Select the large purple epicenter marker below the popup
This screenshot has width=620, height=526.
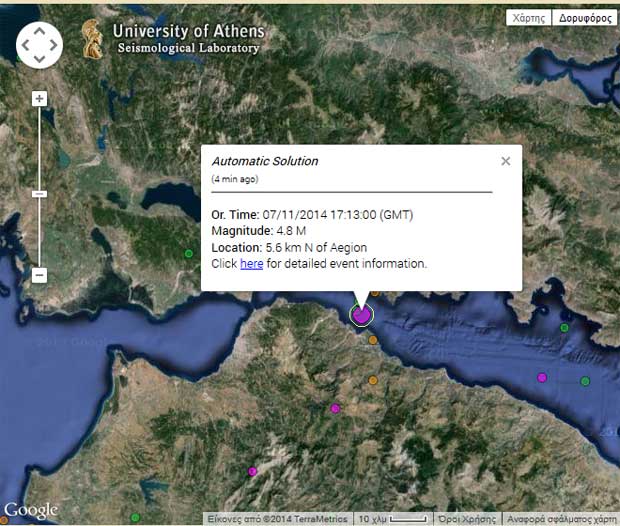(x=362, y=314)
